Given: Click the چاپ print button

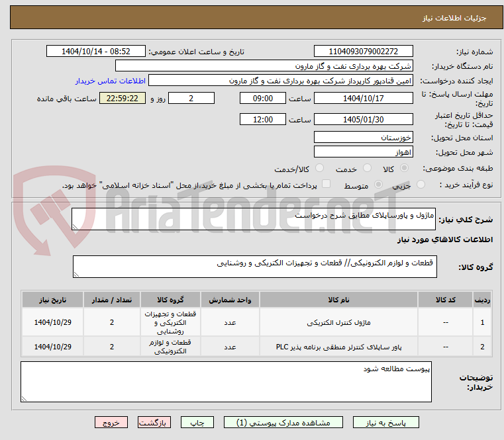Looking at the screenshot, I should coord(197,422).
